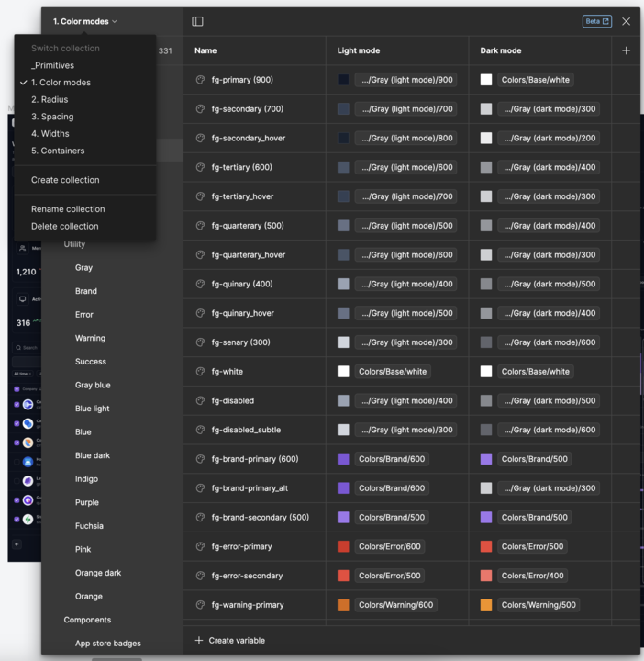Click the dark mode Colors/Base/white alias of fg-primary
This screenshot has height=661, width=644.
pos(536,80)
